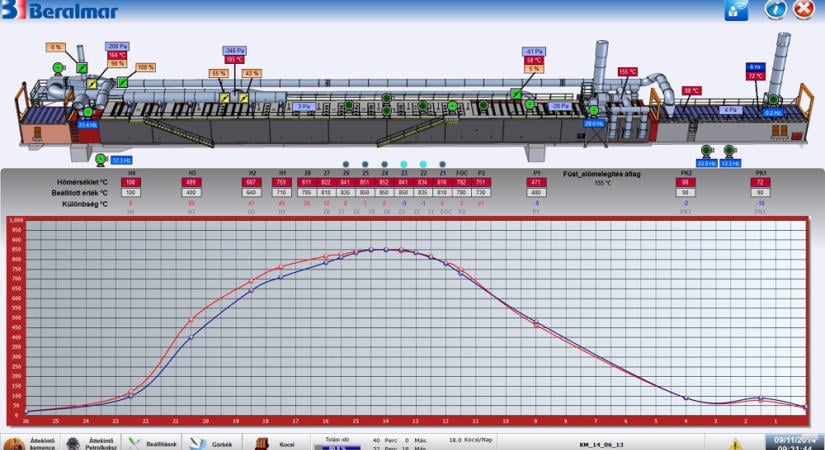Click the Hőmérséklet °C row label

[82, 182]
